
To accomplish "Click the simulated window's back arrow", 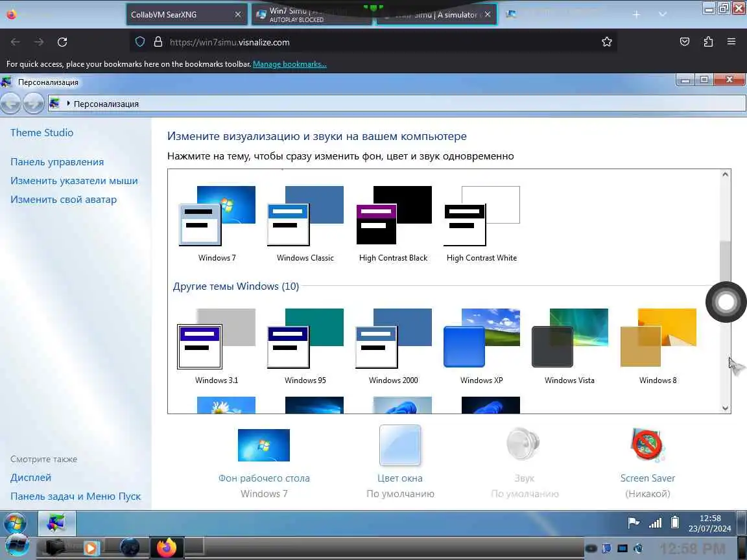I will pyautogui.click(x=10, y=103).
